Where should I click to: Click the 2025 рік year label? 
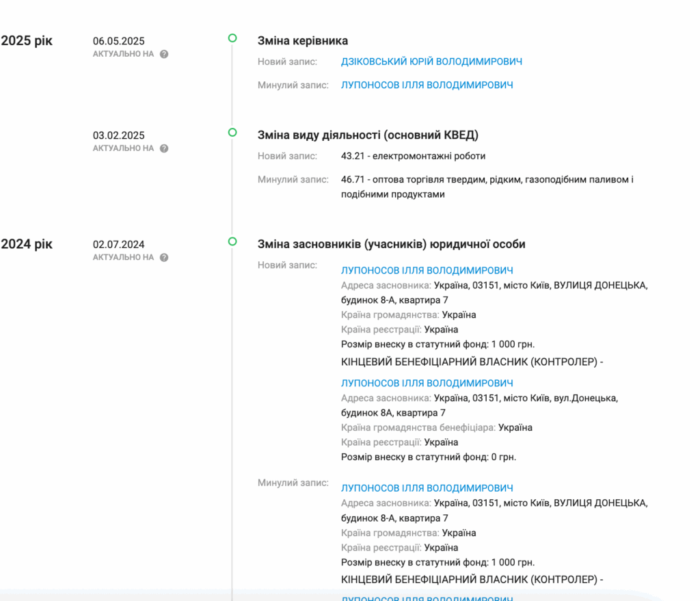(27, 41)
